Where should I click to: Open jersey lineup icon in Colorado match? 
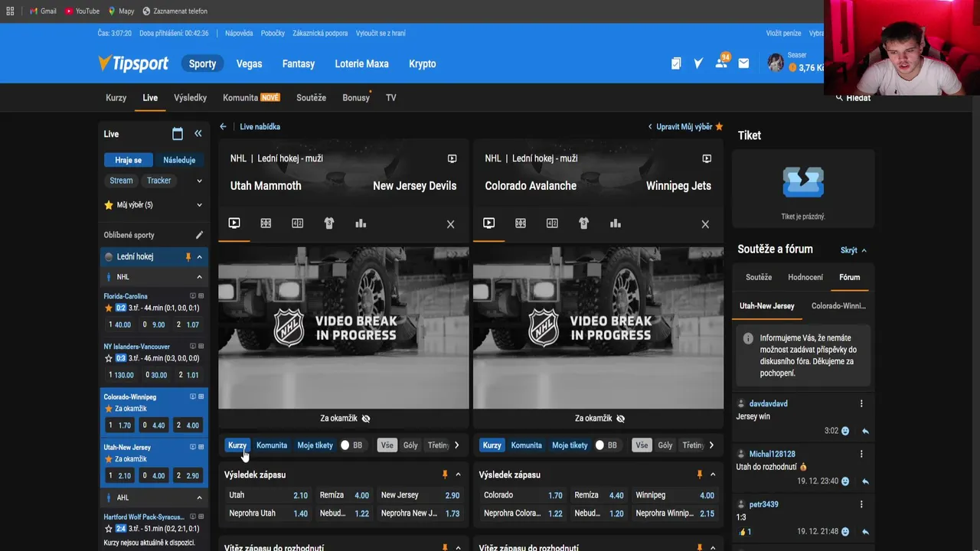(x=584, y=223)
